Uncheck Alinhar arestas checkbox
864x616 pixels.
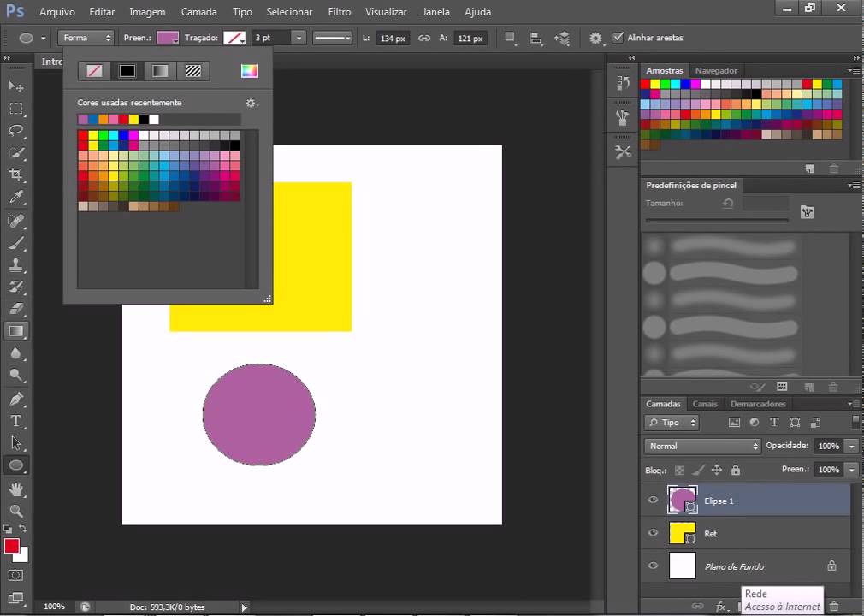pos(618,38)
